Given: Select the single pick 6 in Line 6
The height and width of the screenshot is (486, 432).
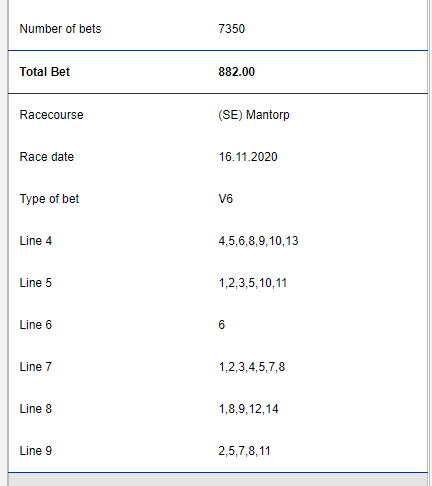Looking at the screenshot, I should point(222,325).
